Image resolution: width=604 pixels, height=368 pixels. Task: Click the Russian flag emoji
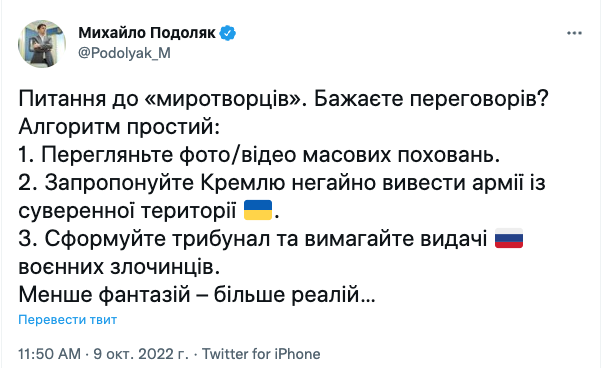508,238
